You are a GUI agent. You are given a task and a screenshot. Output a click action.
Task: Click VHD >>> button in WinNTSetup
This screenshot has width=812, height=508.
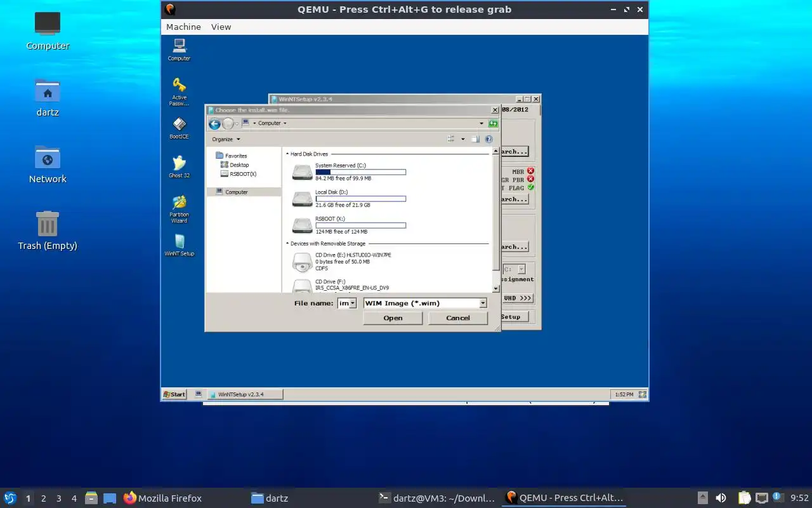coord(518,298)
